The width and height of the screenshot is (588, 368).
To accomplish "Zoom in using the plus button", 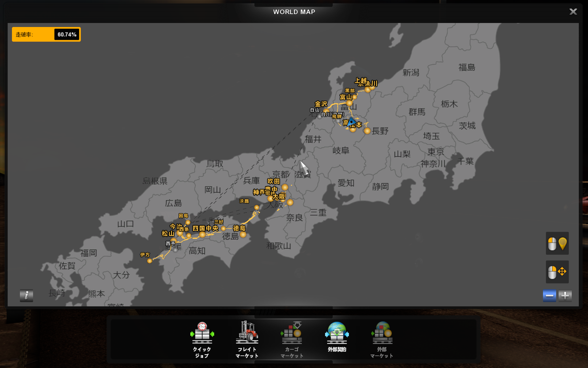I will (565, 296).
